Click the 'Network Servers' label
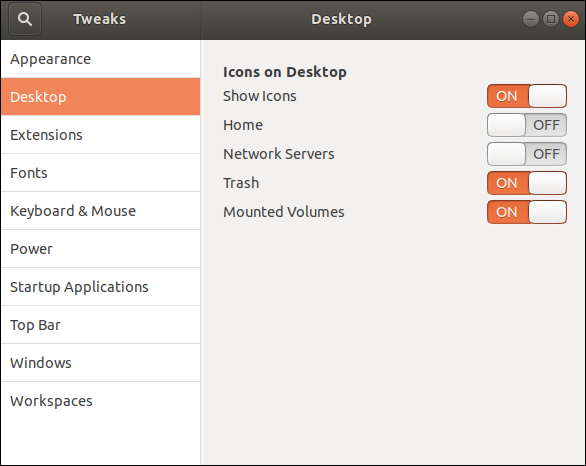586x466 pixels. 279,154
